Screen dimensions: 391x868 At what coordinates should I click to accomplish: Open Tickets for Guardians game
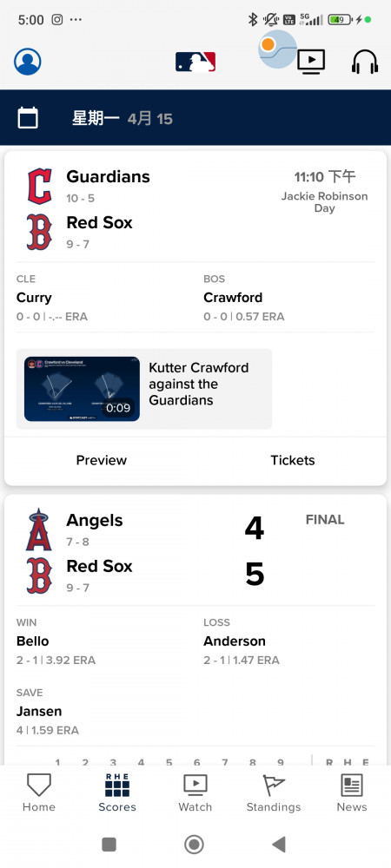tap(293, 460)
